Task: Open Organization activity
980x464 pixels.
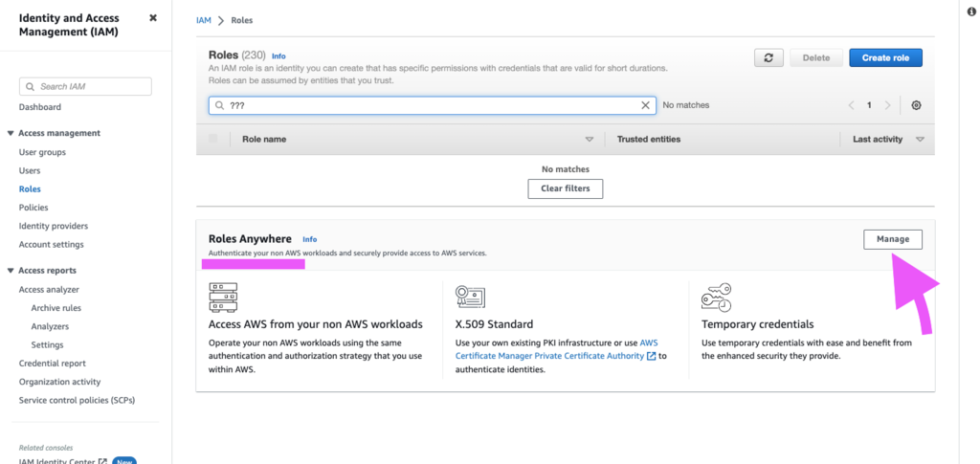Action: [x=59, y=382]
